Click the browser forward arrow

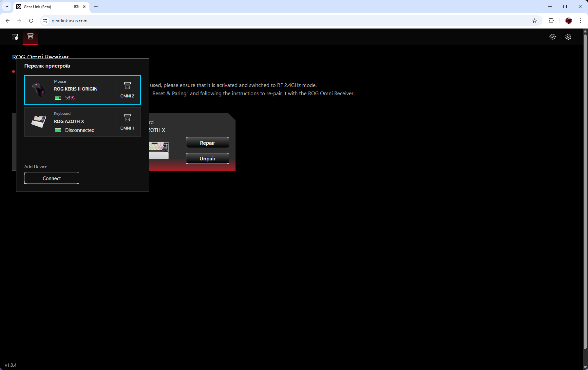tap(19, 21)
